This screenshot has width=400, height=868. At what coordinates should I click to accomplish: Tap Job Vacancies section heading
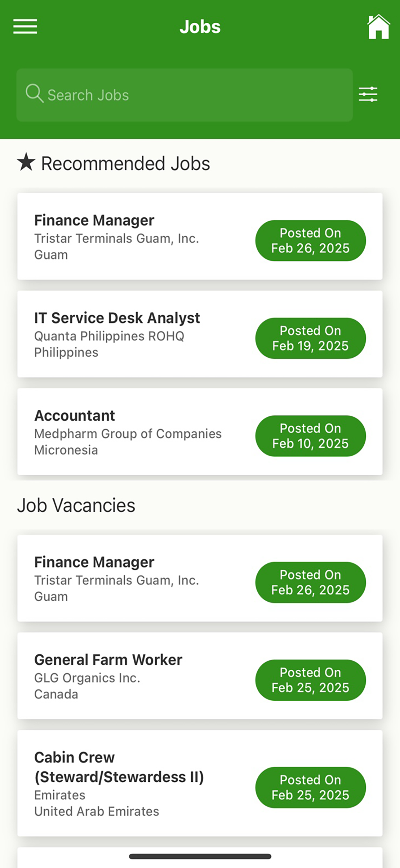click(76, 505)
